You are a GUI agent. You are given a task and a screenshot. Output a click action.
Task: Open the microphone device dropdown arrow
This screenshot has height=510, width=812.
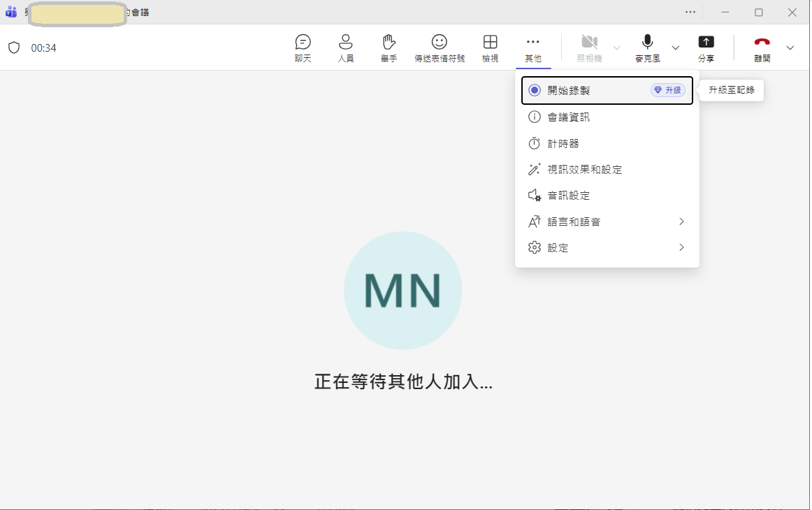pyautogui.click(x=675, y=48)
